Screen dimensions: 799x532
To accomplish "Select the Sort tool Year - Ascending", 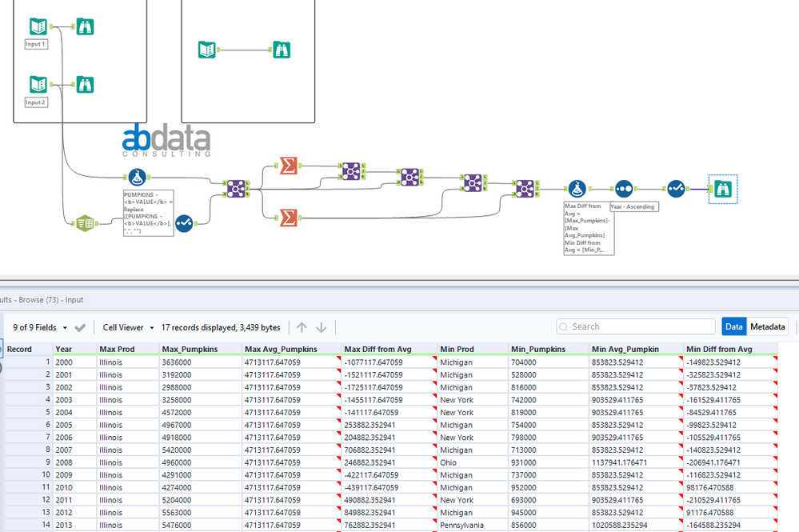I will pyautogui.click(x=624, y=189).
